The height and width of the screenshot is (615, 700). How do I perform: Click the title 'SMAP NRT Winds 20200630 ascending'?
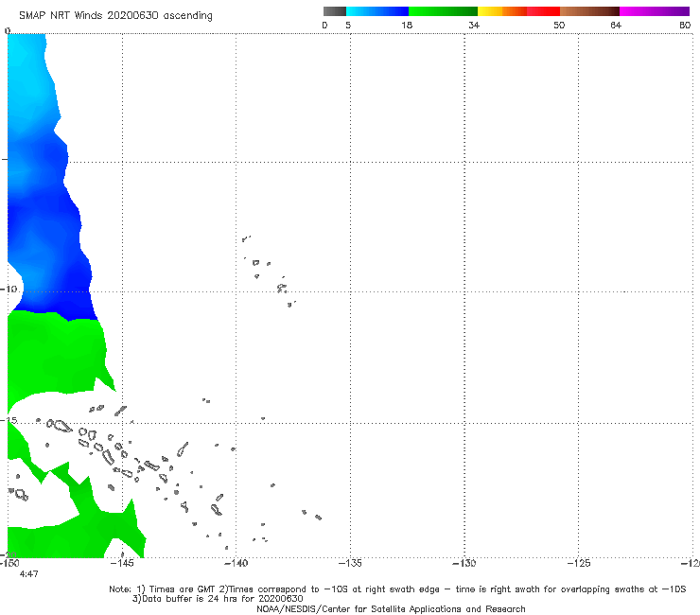[115, 16]
